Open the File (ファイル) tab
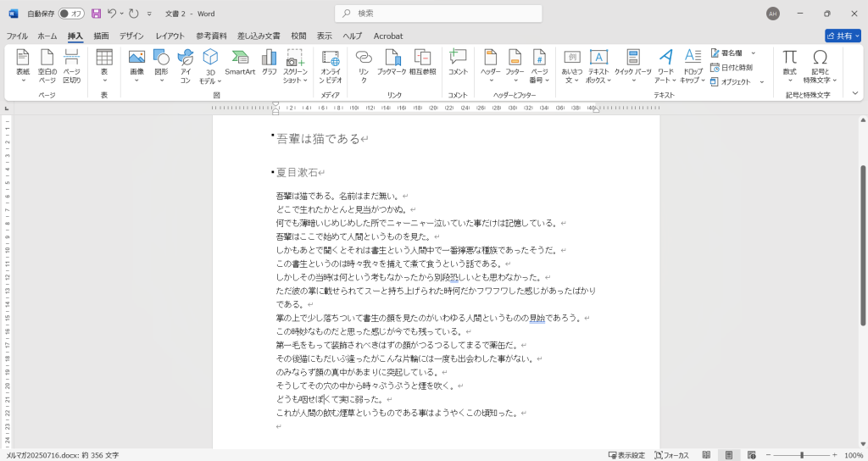This screenshot has height=461, width=868. click(x=17, y=36)
